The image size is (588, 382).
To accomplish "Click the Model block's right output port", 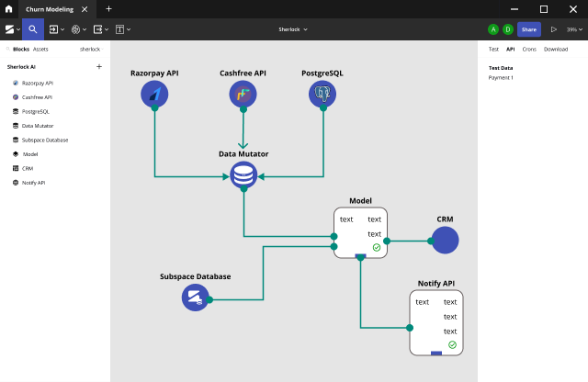I will pyautogui.click(x=387, y=241).
